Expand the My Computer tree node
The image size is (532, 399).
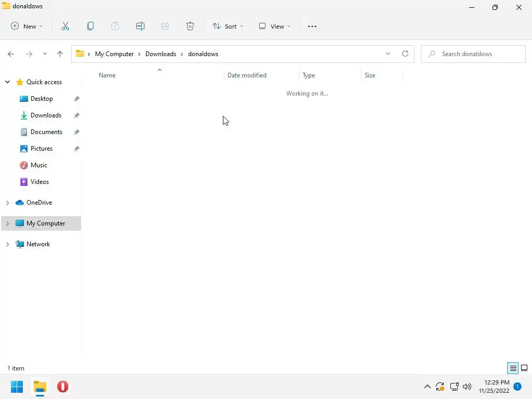tap(7, 223)
